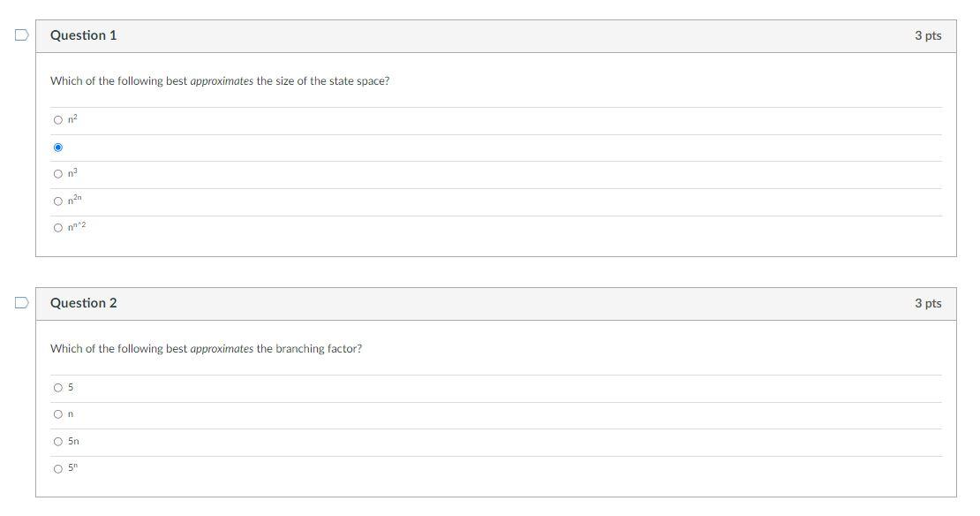
Task: Click the selected blank answer radio button
Action: 58,148
